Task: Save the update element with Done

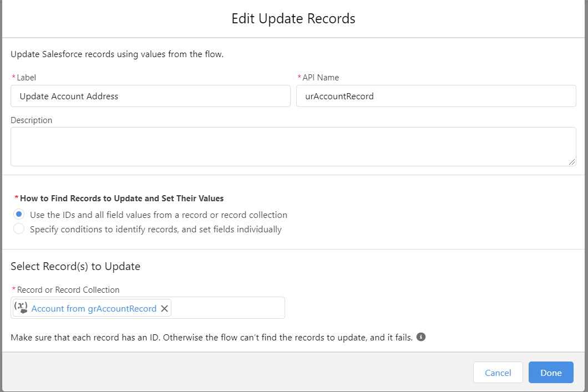Action: [551, 372]
